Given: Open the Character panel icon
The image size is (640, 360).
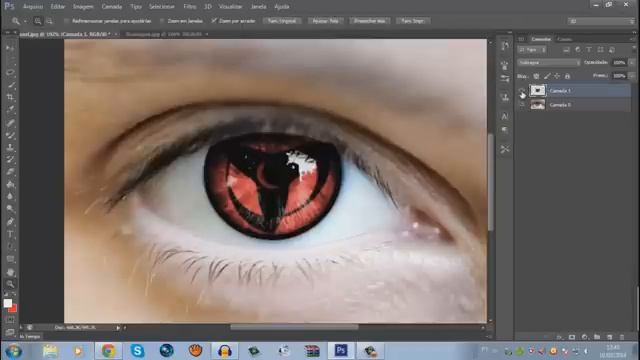Looking at the screenshot, I should [x=505, y=116].
